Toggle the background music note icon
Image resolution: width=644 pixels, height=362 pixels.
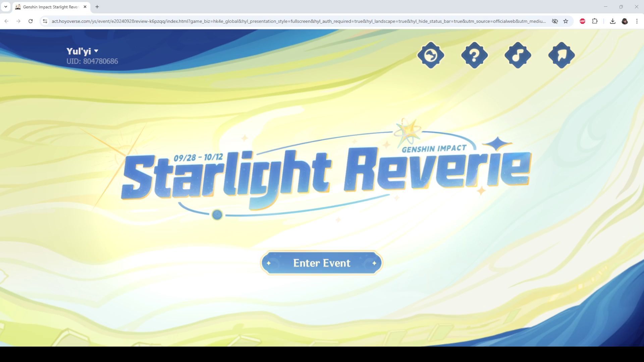pyautogui.click(x=518, y=55)
